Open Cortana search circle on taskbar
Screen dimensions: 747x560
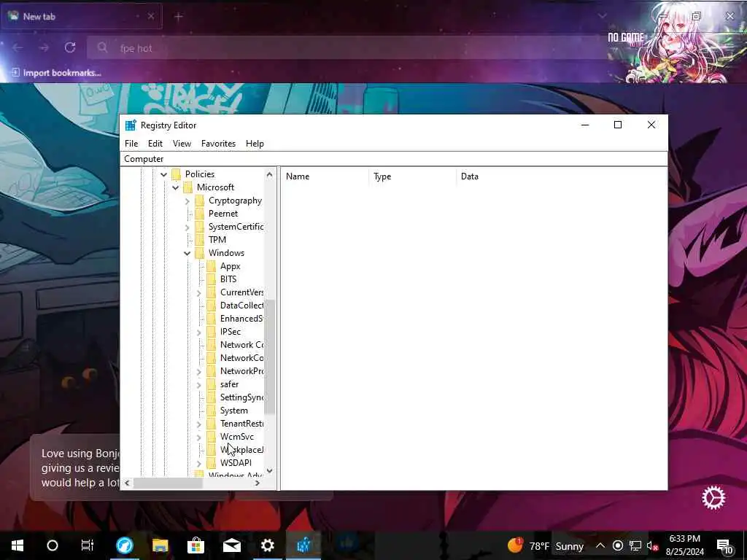(53, 545)
